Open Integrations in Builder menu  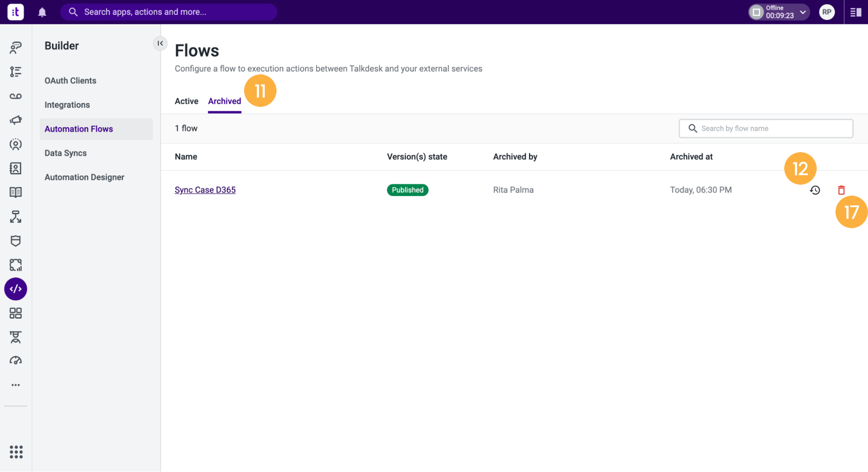click(x=67, y=105)
